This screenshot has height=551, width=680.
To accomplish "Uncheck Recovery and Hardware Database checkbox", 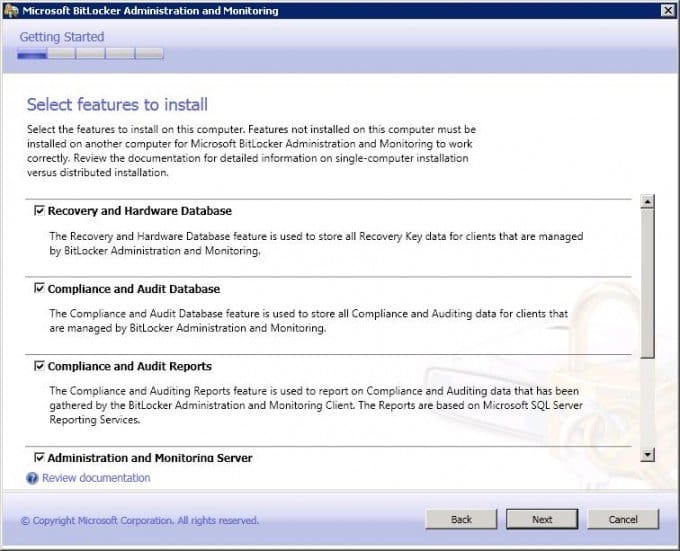I will click(39, 211).
